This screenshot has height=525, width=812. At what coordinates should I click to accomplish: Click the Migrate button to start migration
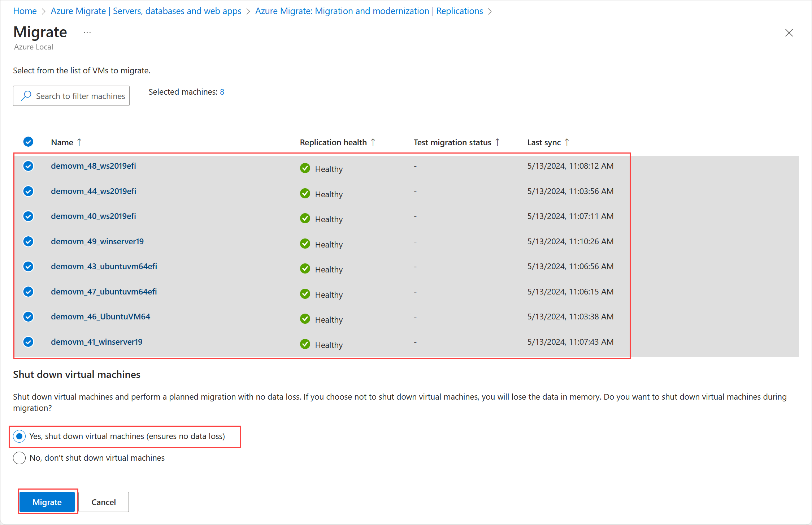(47, 502)
